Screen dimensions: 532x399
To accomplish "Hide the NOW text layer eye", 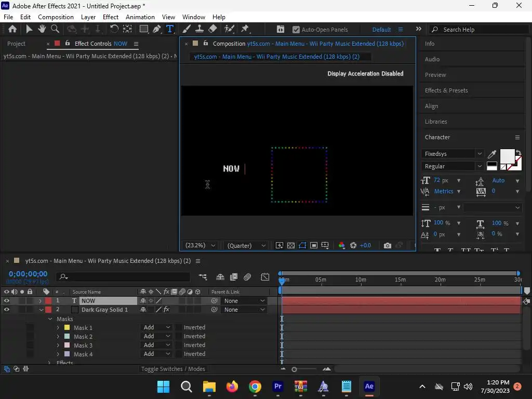I will pos(6,301).
